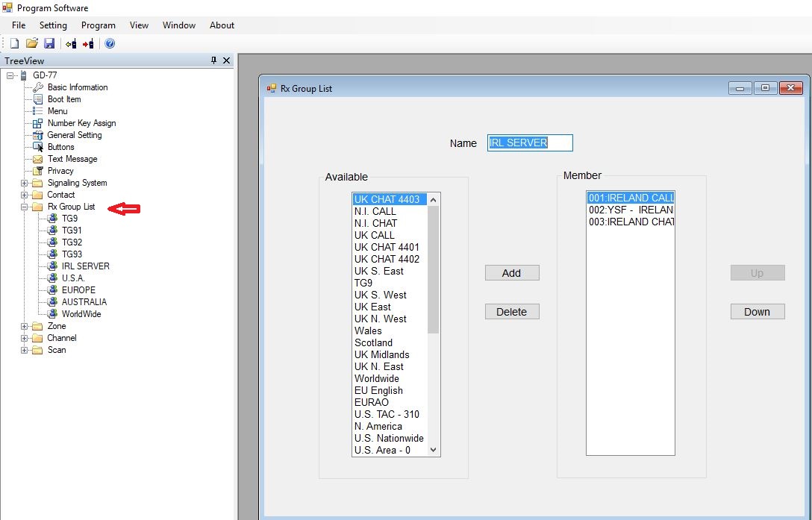Click the Buttons tree icon
The width and height of the screenshot is (812, 520).
click(38, 147)
